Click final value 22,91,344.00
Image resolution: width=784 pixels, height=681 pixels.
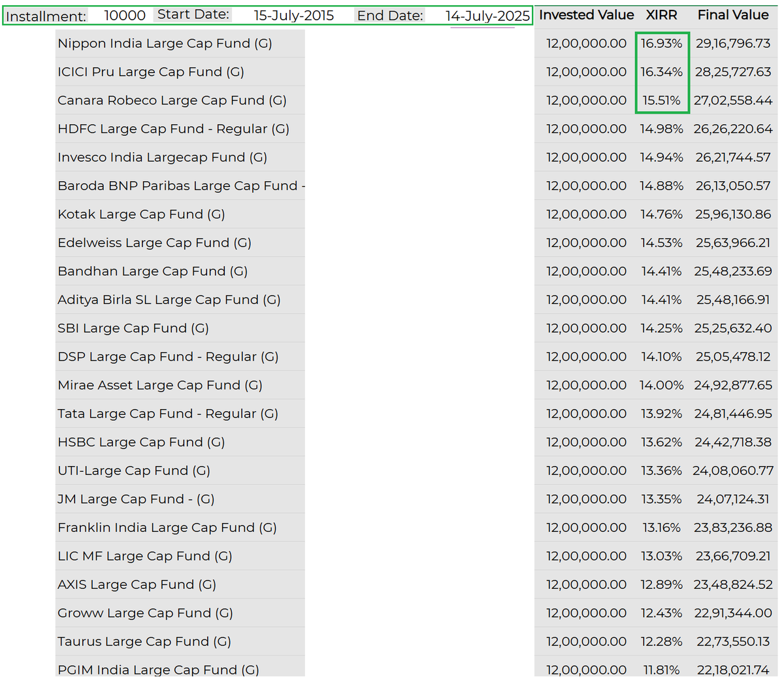[733, 613]
